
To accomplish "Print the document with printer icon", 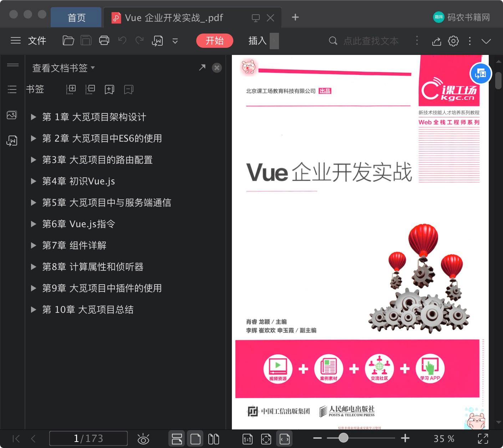I will [x=104, y=41].
